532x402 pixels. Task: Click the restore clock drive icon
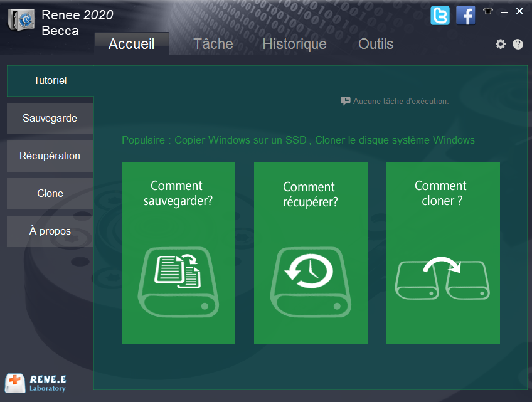pyautogui.click(x=311, y=282)
